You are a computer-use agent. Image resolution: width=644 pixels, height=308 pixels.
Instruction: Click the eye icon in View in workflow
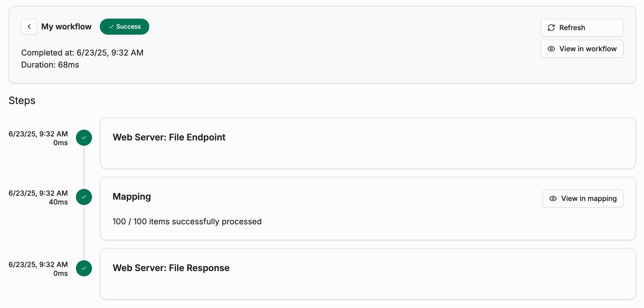point(551,49)
